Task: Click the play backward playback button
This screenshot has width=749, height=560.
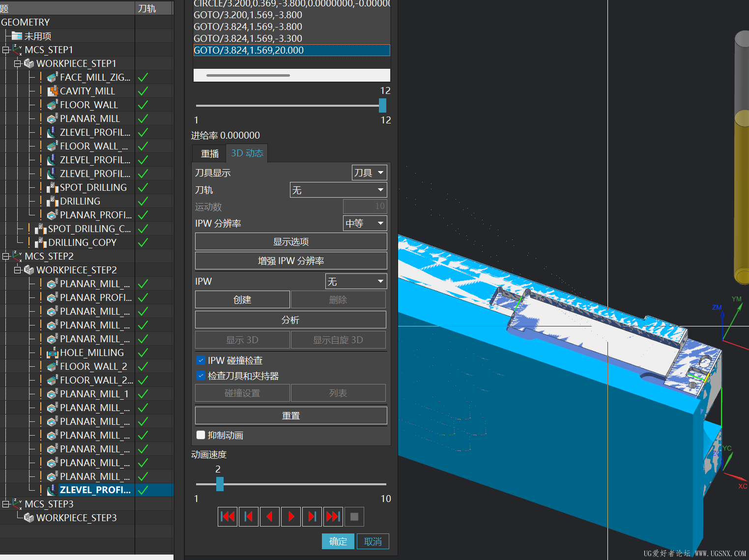Action: pyautogui.click(x=269, y=517)
